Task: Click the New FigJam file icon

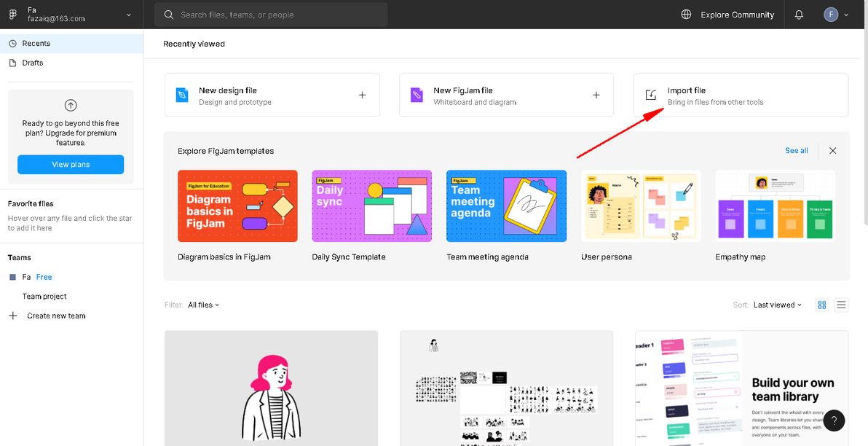Action: pos(417,95)
